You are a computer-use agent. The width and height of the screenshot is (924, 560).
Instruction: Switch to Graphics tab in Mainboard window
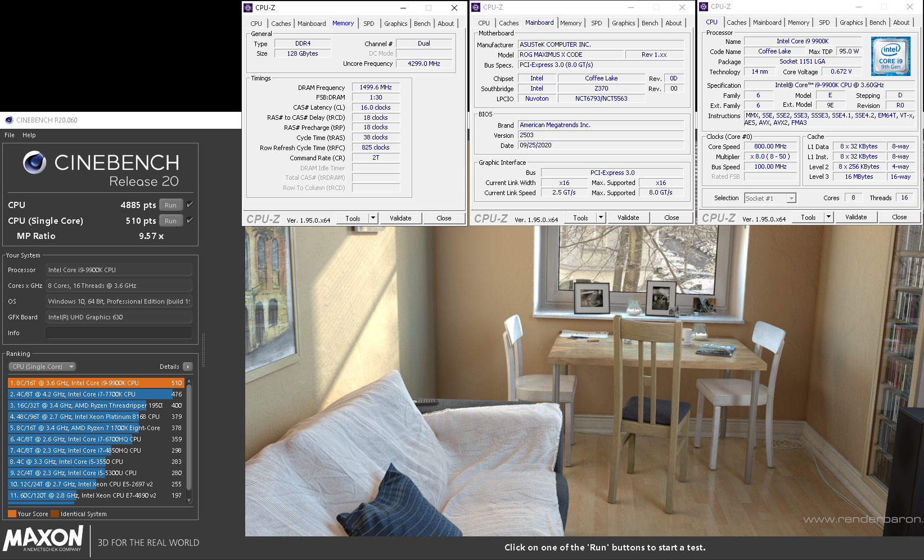click(624, 23)
